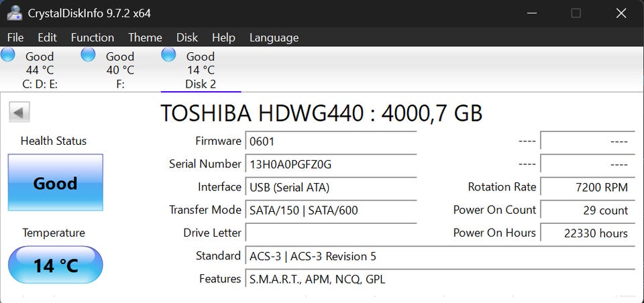644x303 pixels.
Task: Click the CrystalDiskInfo app icon in title bar
Action: [x=13, y=13]
